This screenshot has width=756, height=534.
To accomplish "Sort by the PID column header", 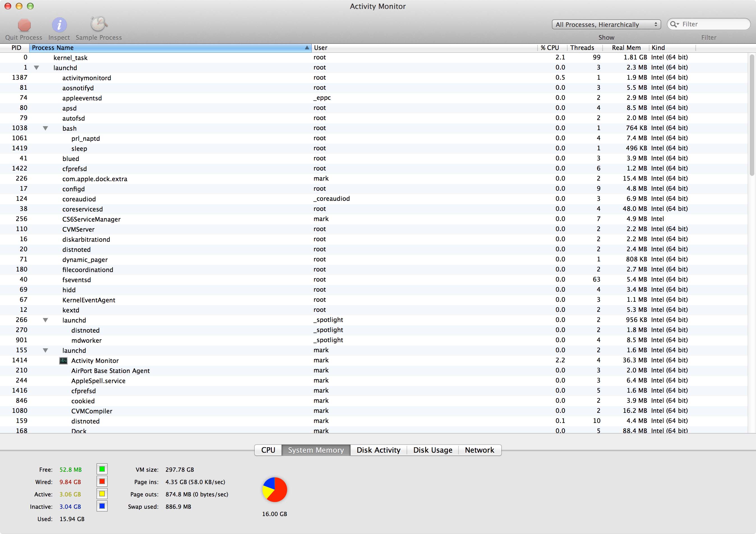I will (x=15, y=48).
